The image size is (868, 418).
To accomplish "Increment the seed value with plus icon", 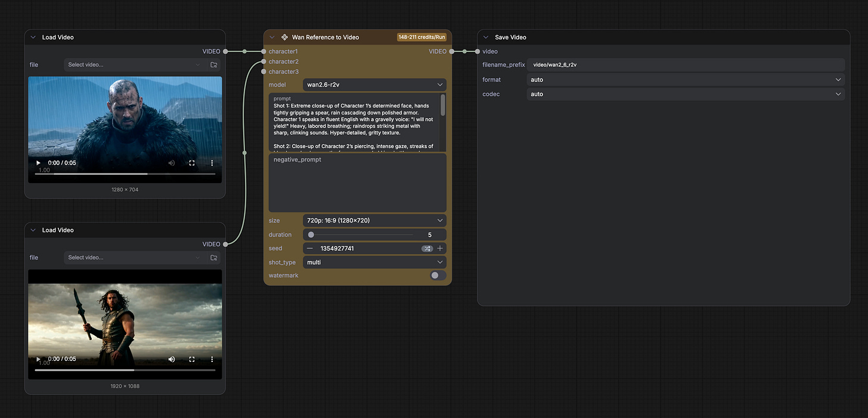I will (440, 249).
